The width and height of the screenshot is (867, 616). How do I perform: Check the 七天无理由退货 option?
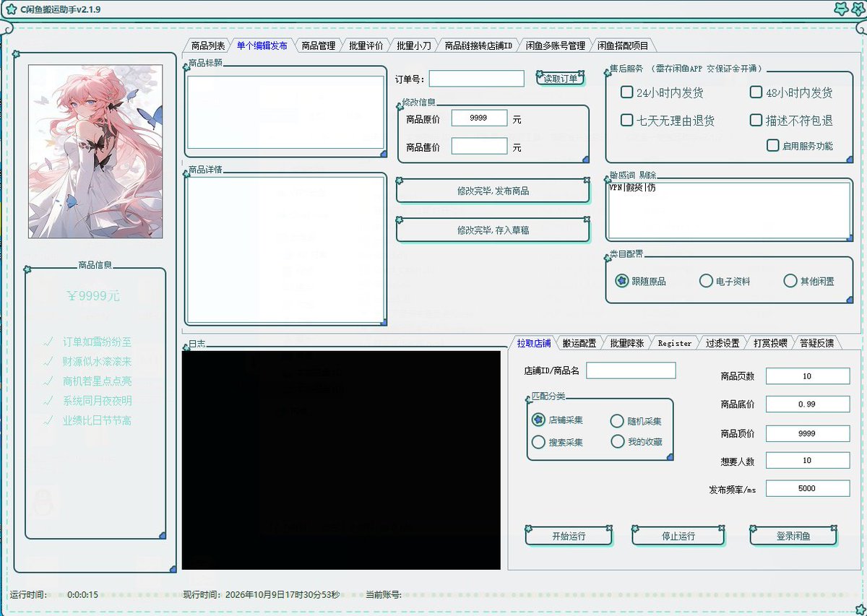coord(627,120)
